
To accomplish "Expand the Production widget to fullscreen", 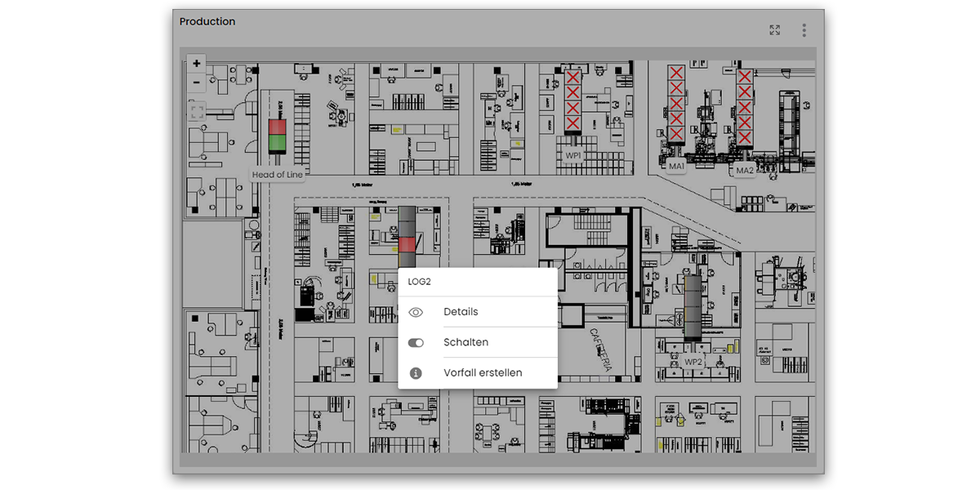I will click(x=774, y=30).
